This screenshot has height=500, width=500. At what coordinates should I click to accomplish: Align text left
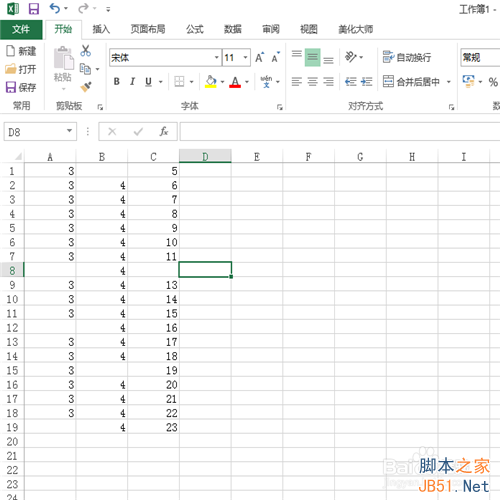297,82
